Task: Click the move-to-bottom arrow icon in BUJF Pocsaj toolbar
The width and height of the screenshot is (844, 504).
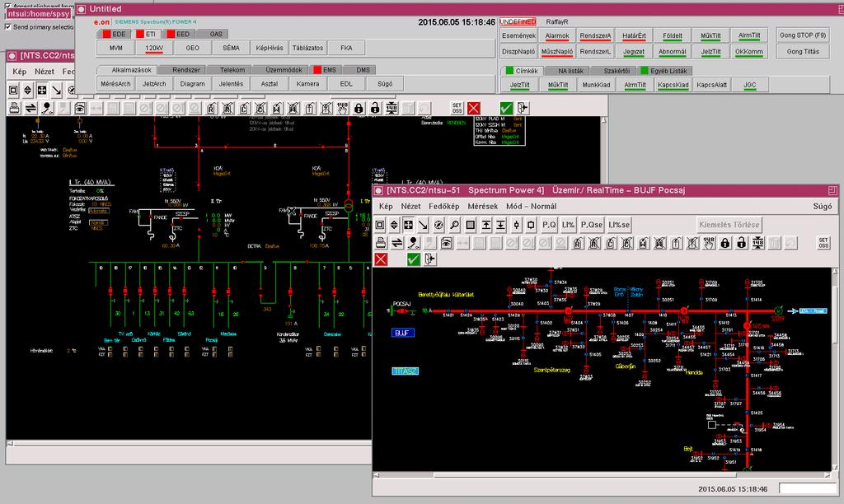Action: tap(500, 225)
